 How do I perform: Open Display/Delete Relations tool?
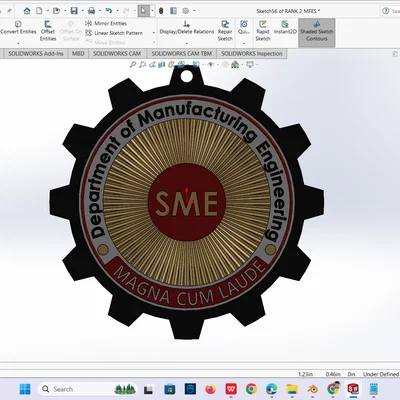[187, 28]
